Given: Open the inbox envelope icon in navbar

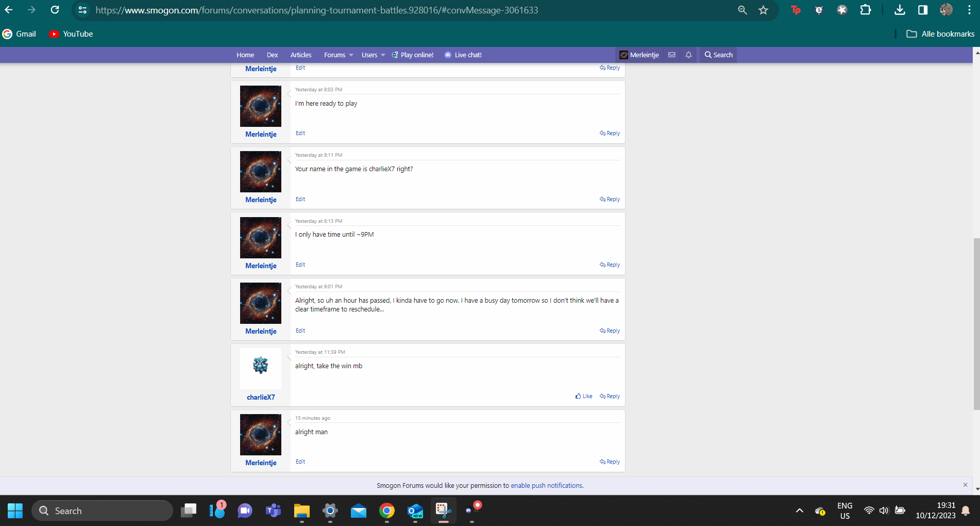Looking at the screenshot, I should pos(671,55).
